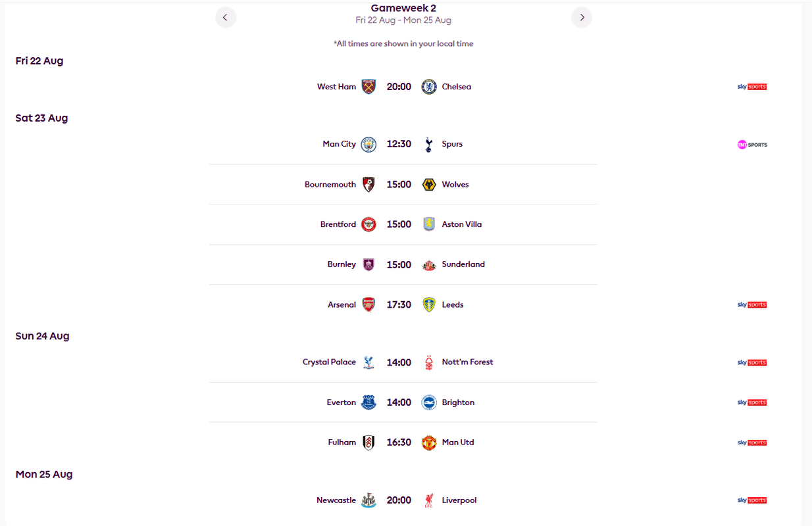Image resolution: width=812 pixels, height=526 pixels.
Task: Click the Man City club badge
Action: pos(368,145)
